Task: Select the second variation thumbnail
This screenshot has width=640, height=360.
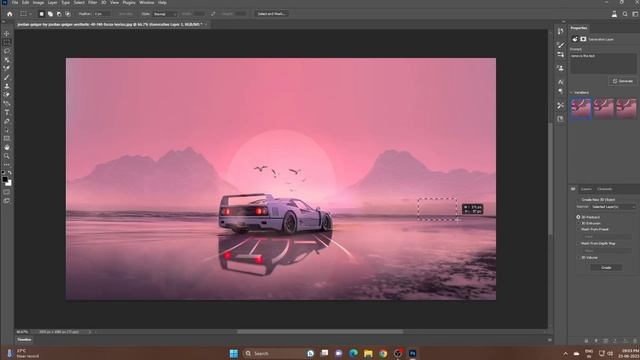Action: pyautogui.click(x=603, y=108)
